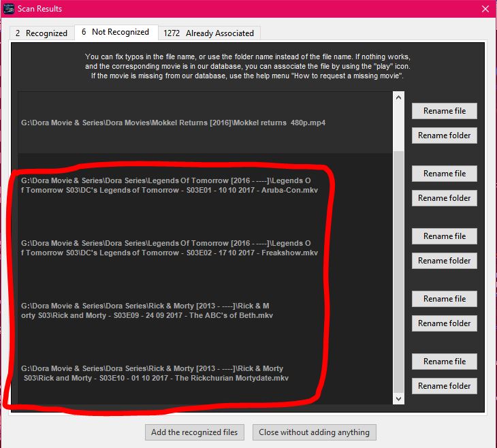Click the scroll up arrow of the file list
The image size is (497, 448).
(x=398, y=97)
